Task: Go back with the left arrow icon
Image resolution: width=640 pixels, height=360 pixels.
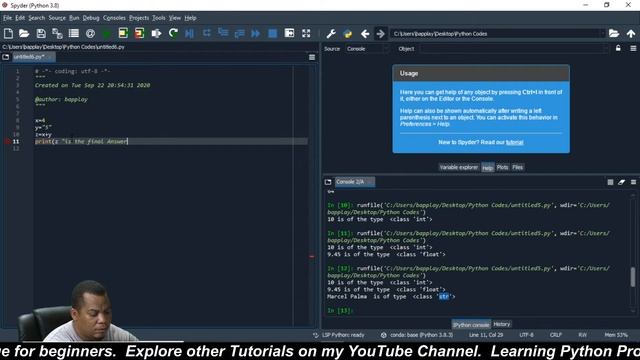Action: pos(365,33)
